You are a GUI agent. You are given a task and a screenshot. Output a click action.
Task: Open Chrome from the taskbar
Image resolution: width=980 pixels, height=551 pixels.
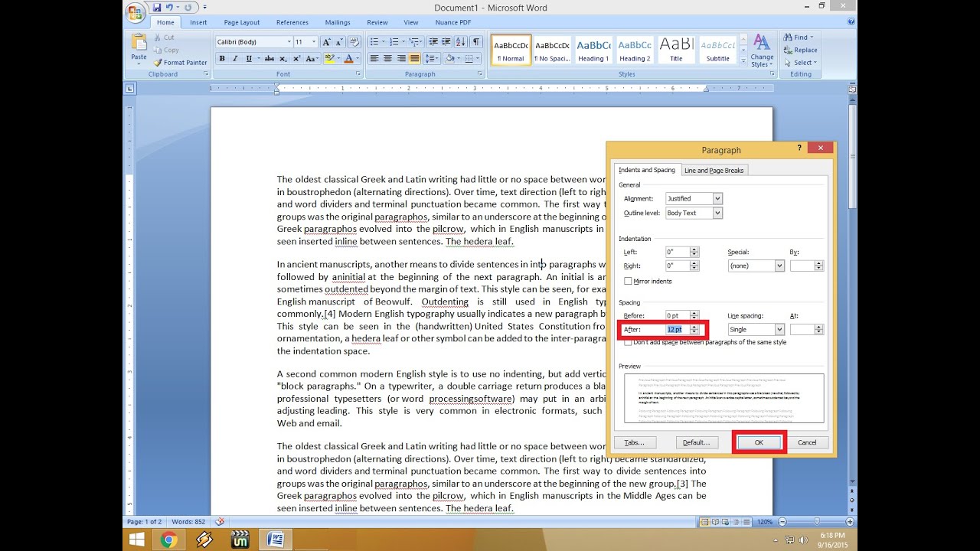click(x=169, y=540)
